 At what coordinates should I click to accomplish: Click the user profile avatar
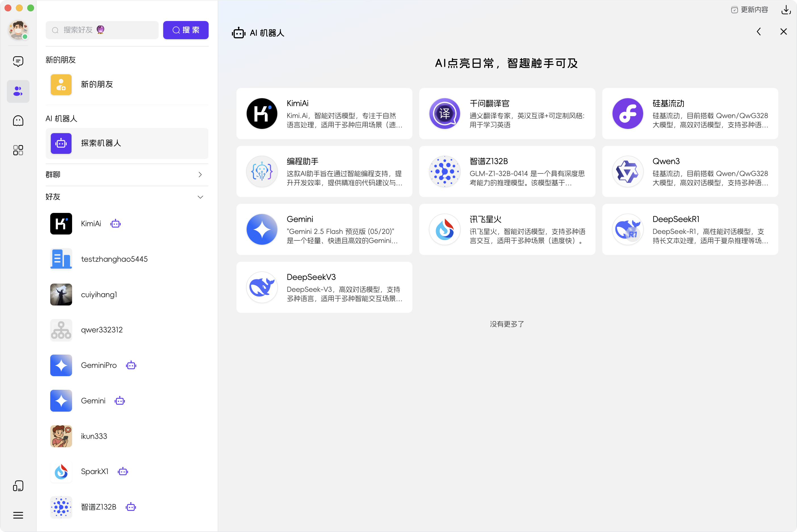coord(18,30)
